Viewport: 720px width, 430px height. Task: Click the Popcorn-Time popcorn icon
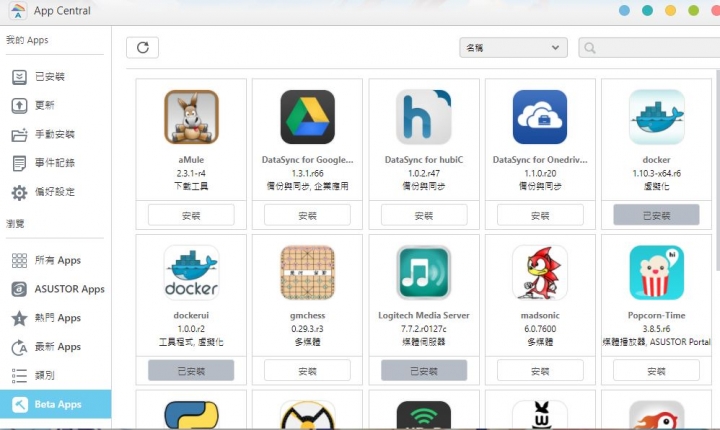657,273
